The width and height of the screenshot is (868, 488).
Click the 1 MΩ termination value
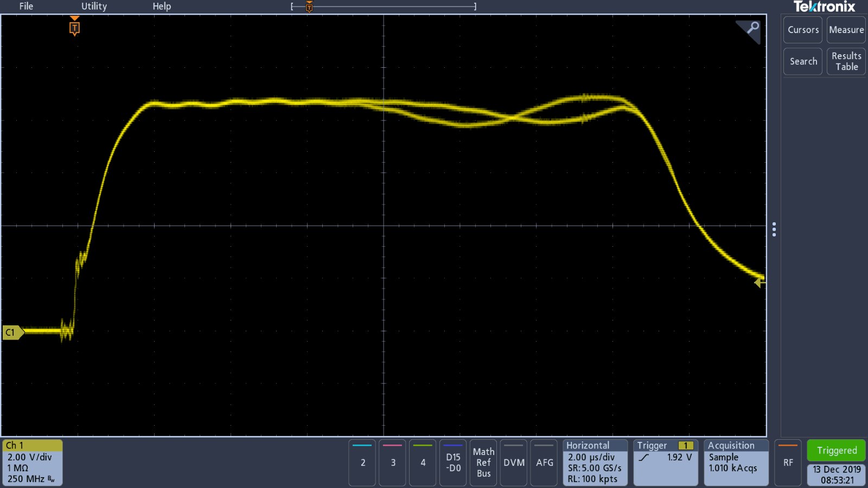pos(18,468)
